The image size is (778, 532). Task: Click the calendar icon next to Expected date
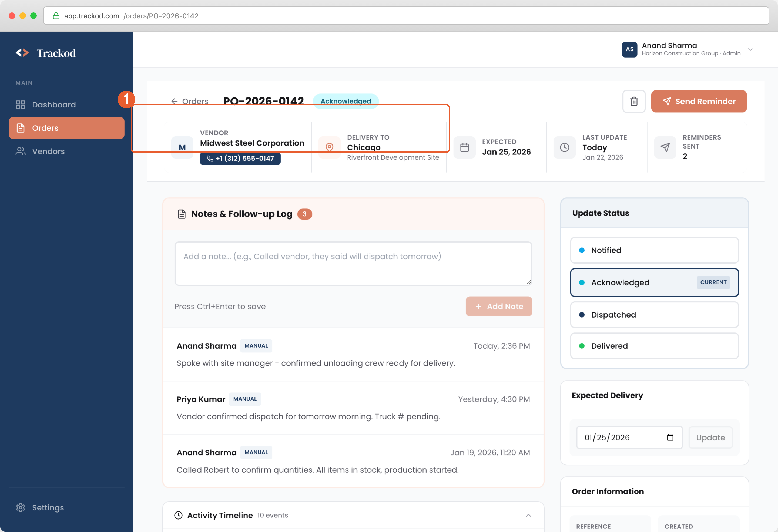tap(464, 147)
